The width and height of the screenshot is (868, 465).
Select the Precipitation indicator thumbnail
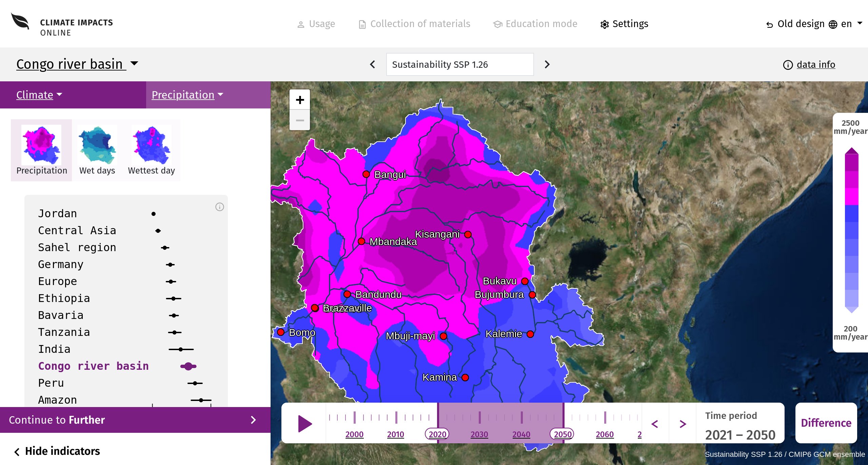click(x=41, y=150)
